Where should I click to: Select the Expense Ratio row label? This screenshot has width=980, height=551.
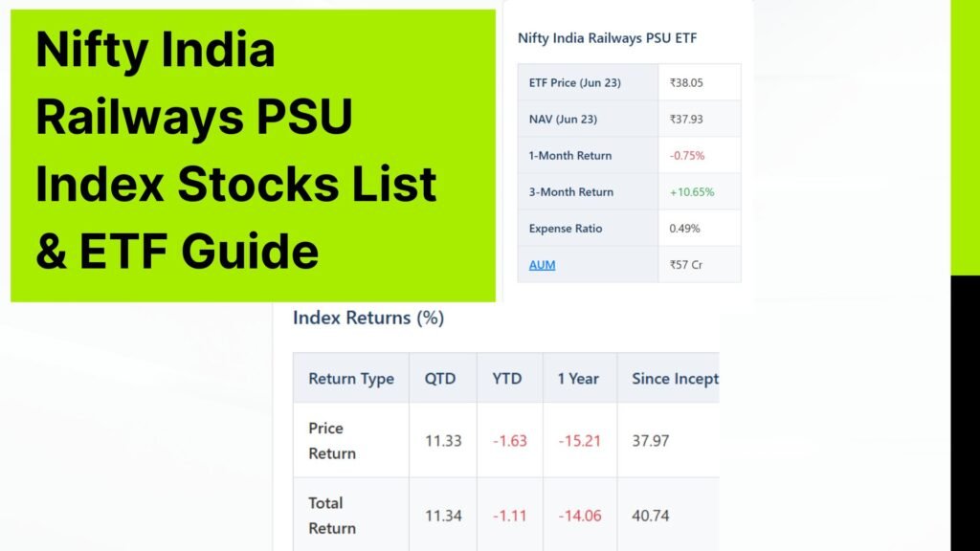click(566, 228)
